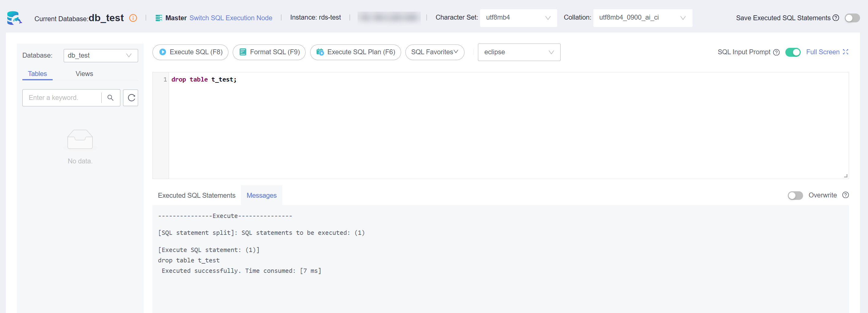Switch to the Views tab

(x=84, y=74)
